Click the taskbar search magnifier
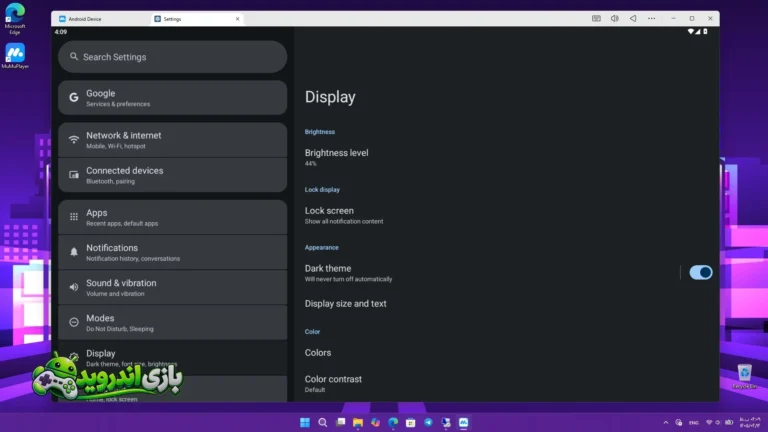Image resolution: width=768 pixels, height=432 pixels. 322,422
